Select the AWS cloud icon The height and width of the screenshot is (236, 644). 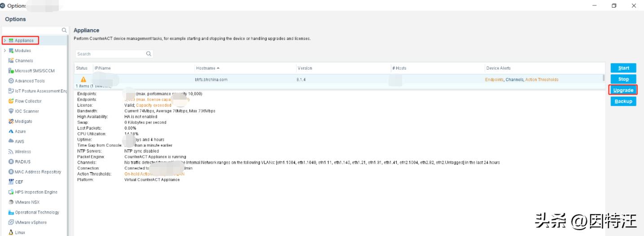11,141
